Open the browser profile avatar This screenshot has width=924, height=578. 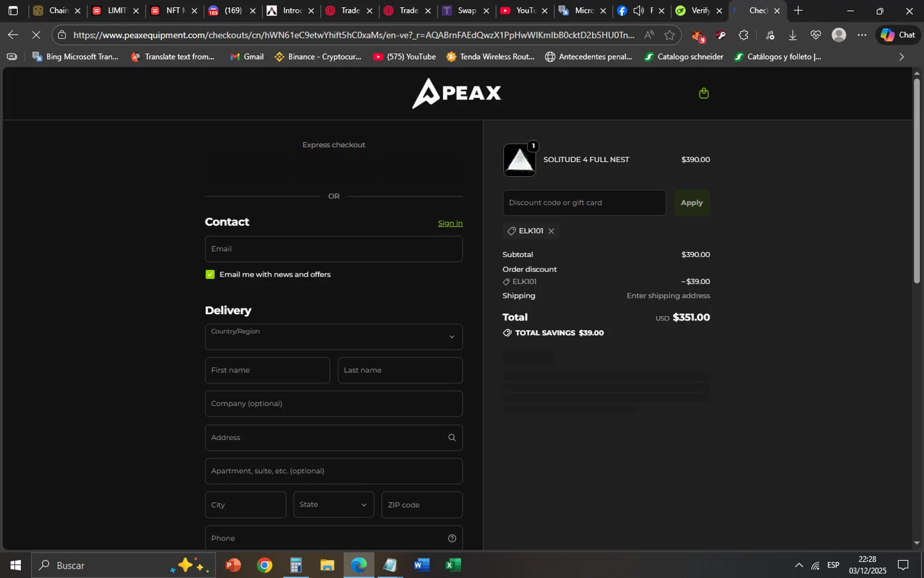point(839,35)
